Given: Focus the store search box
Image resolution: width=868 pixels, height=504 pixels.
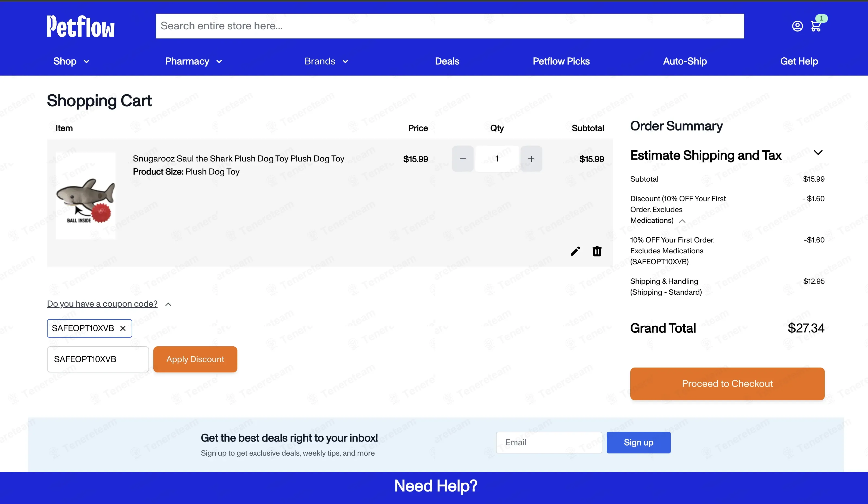Looking at the screenshot, I should click(x=450, y=26).
